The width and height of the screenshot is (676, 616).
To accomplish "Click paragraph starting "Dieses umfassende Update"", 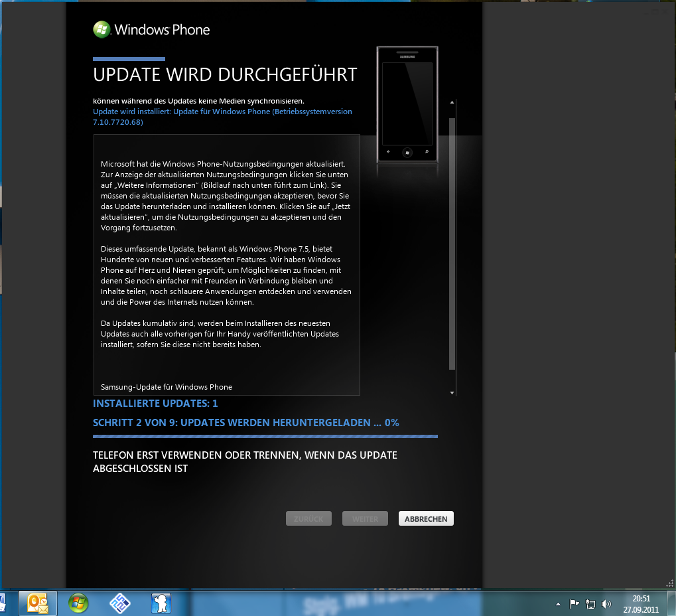I will pos(226,275).
